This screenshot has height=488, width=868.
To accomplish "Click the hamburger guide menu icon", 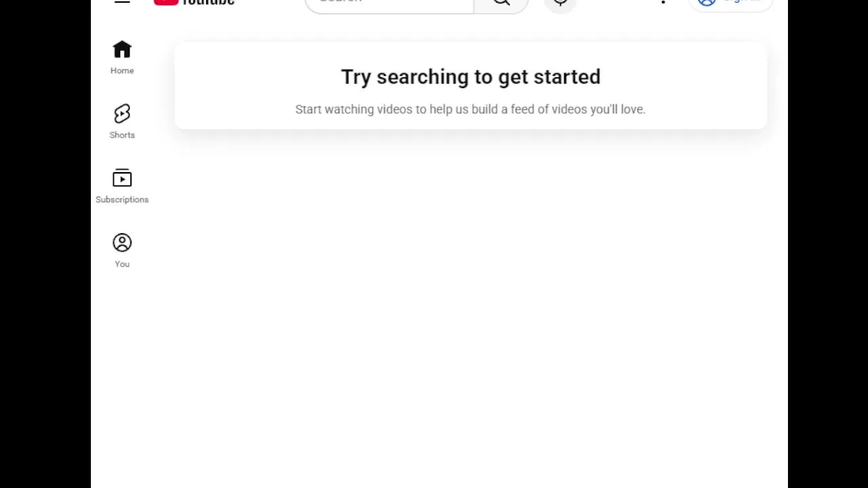I will (x=122, y=2).
